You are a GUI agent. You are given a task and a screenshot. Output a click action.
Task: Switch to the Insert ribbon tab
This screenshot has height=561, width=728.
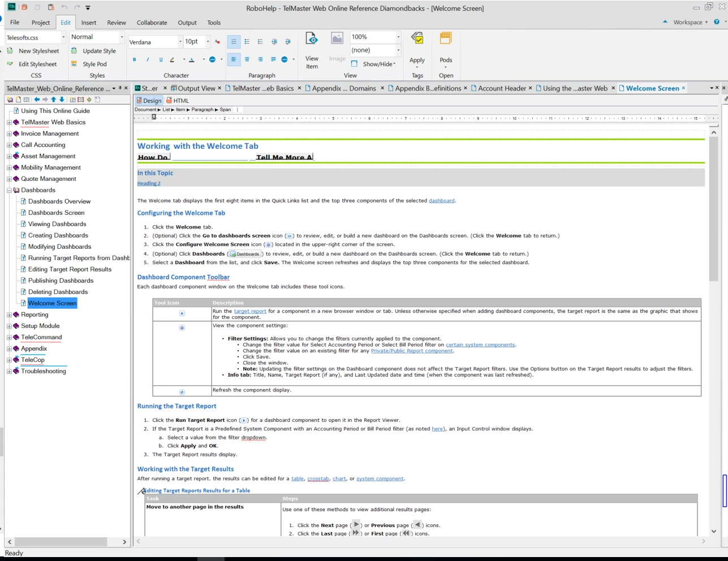pyautogui.click(x=88, y=23)
